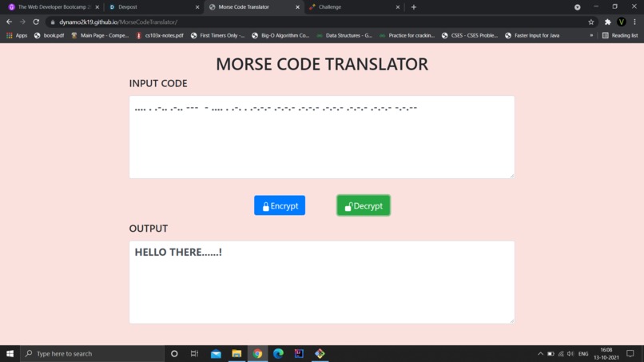Click the Type here to search box

click(92, 353)
